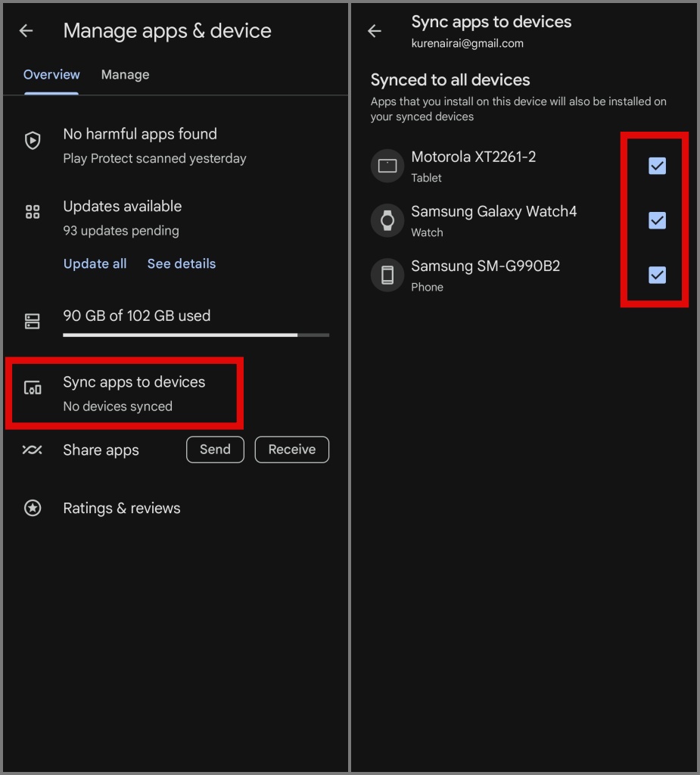
Task: Tap the Galaxy Watch4 watch icon
Action: pos(387,220)
